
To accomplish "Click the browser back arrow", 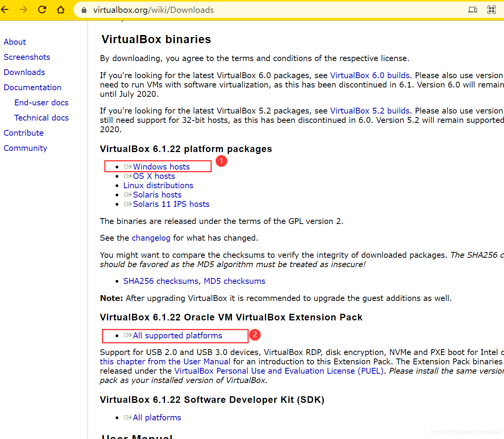I will pyautogui.click(x=5, y=9).
